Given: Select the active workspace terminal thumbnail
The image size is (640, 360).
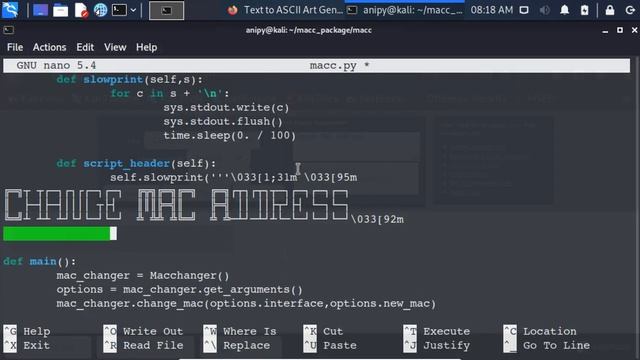Looking at the screenshot, I should [166, 11].
